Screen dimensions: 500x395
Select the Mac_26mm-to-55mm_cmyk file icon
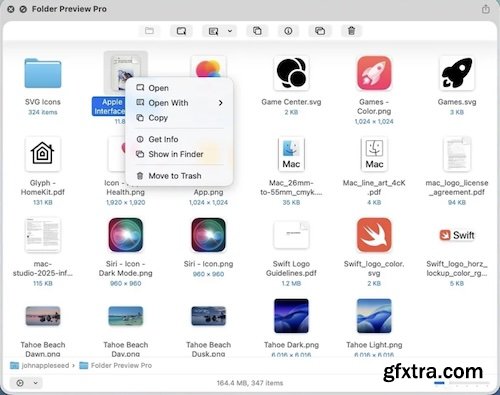(x=291, y=154)
